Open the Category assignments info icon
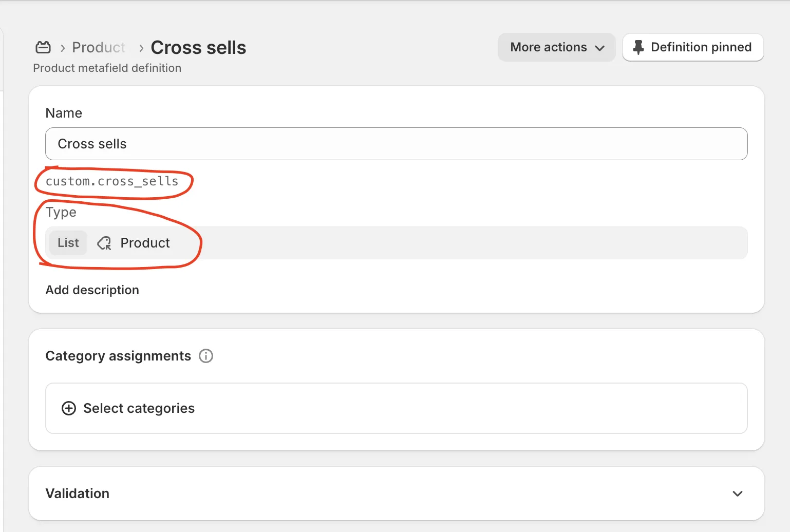This screenshot has width=790, height=532. pyautogui.click(x=206, y=356)
